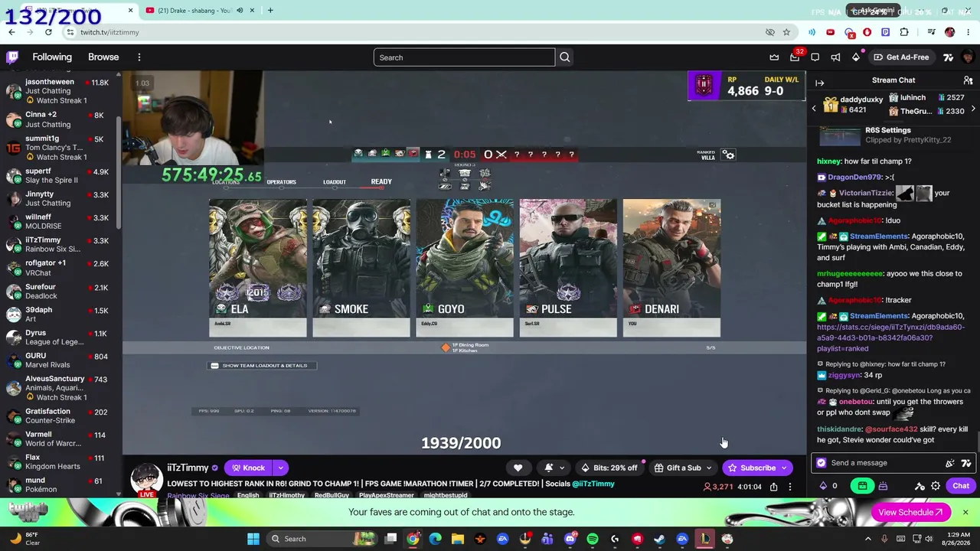Click the Knock button
This screenshot has width=980, height=551.
(x=248, y=468)
